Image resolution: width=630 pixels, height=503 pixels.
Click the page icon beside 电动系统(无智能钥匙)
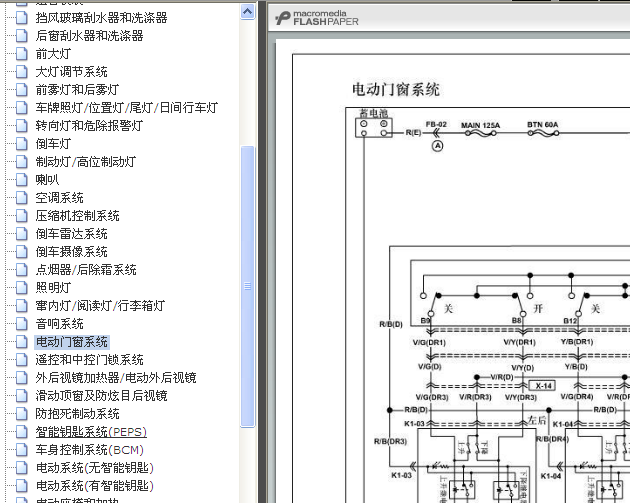click(22, 468)
